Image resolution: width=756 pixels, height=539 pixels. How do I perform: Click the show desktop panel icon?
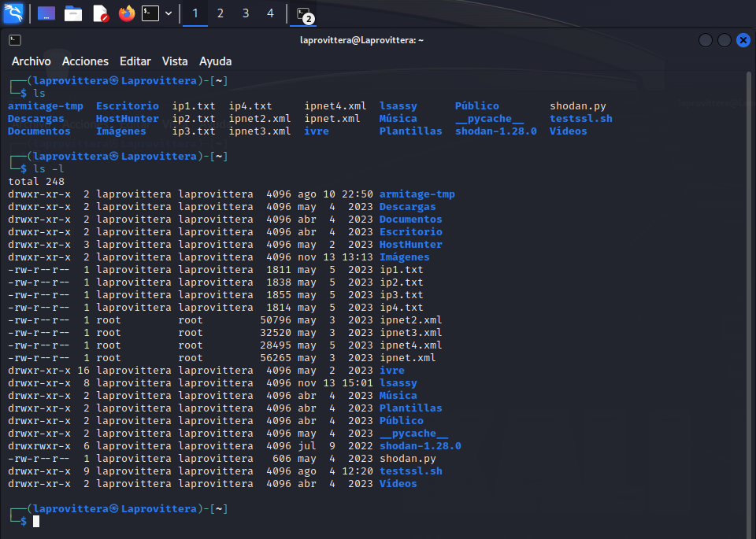(x=46, y=13)
